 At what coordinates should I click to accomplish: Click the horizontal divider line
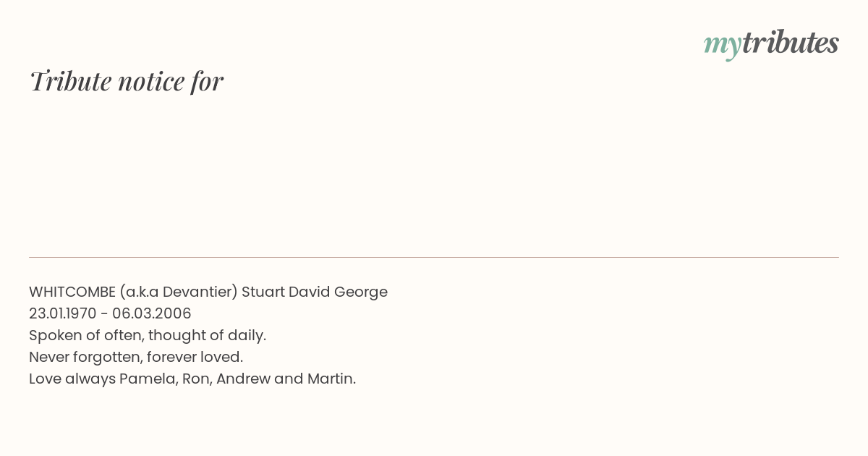pyautogui.click(x=434, y=257)
